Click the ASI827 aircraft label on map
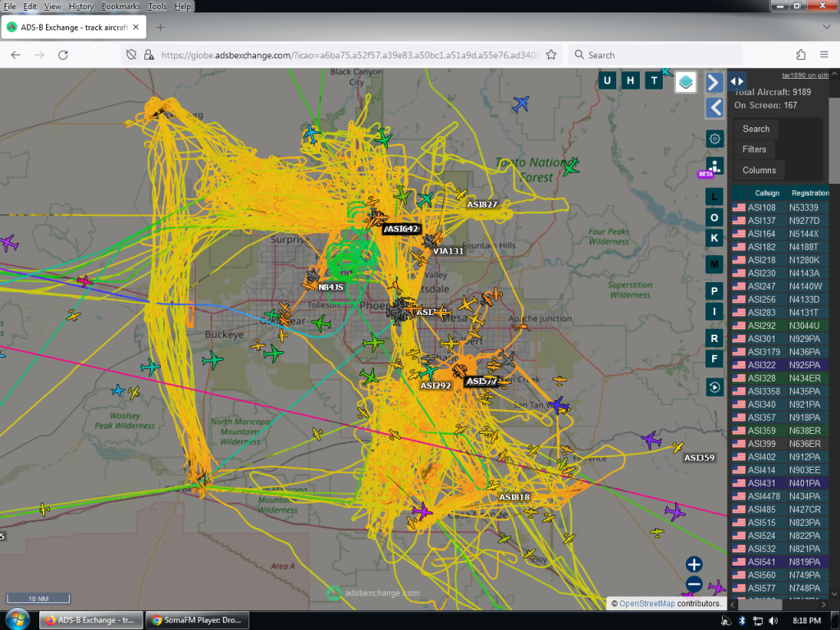The width and height of the screenshot is (840, 630). tap(482, 204)
